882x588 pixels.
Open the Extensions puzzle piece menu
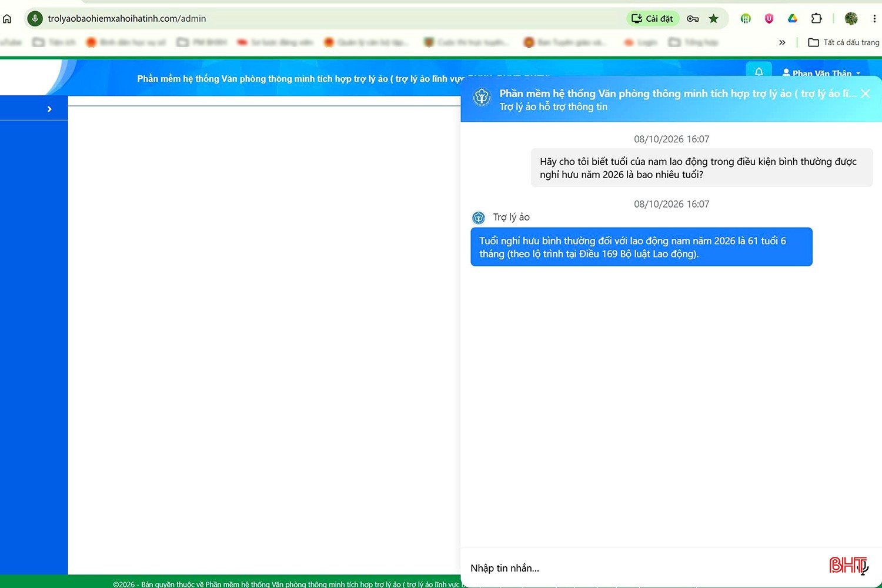816,19
